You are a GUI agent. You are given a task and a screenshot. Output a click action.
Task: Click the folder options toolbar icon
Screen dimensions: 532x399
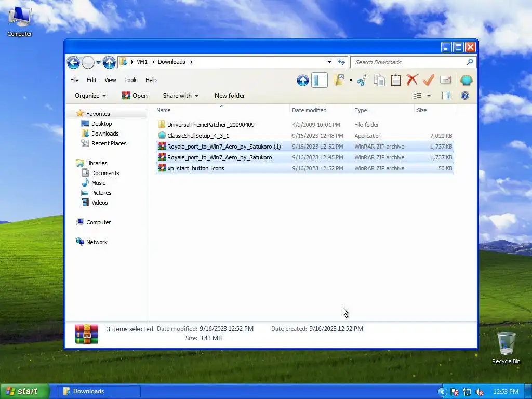(339, 80)
